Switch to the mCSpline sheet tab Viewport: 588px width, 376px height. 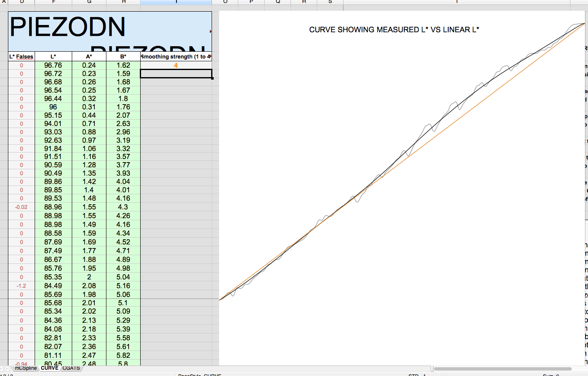pos(25,368)
